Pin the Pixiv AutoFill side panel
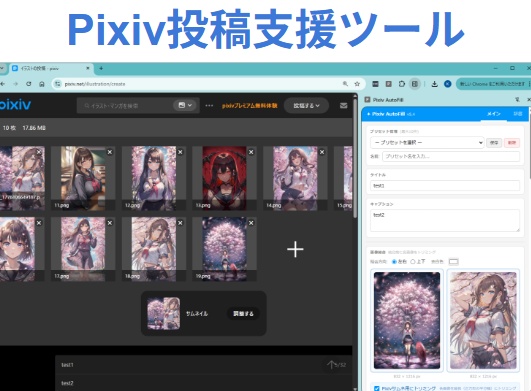Screen dimensions: 531x391 517,100
